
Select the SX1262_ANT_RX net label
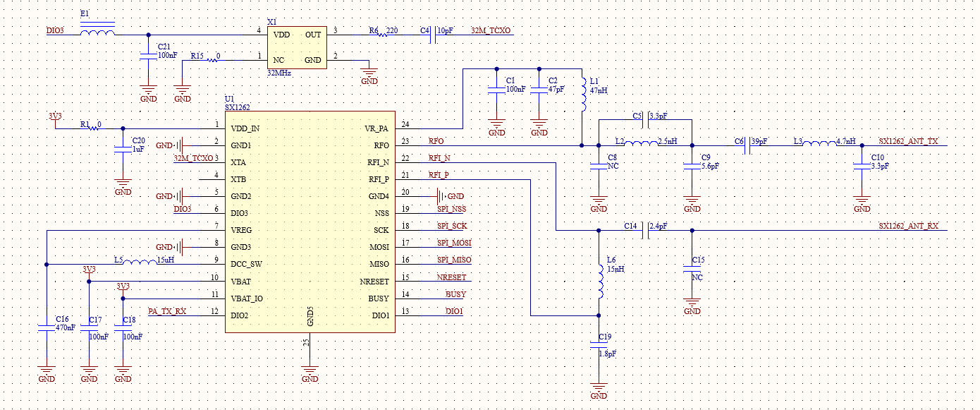(x=908, y=226)
